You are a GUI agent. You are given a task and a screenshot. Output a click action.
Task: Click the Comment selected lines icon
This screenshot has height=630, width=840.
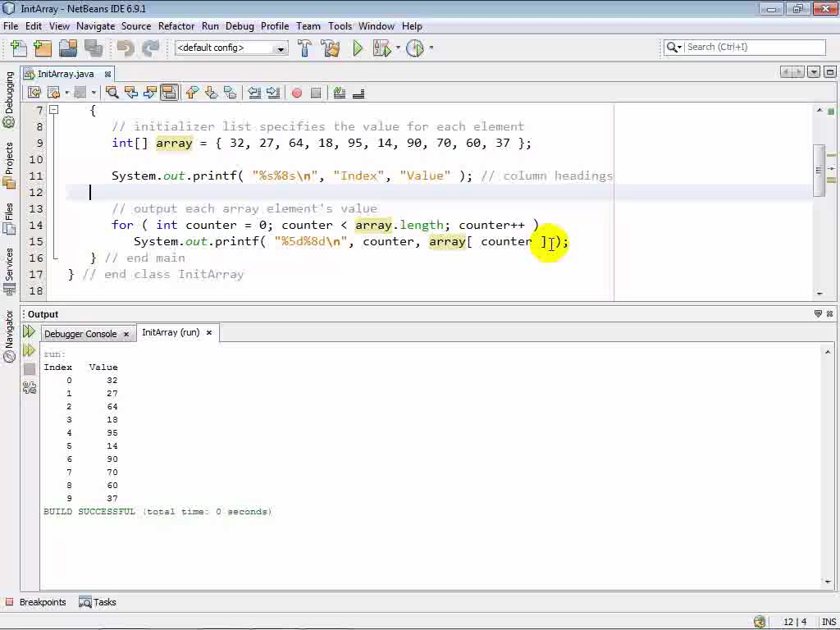tap(339, 93)
